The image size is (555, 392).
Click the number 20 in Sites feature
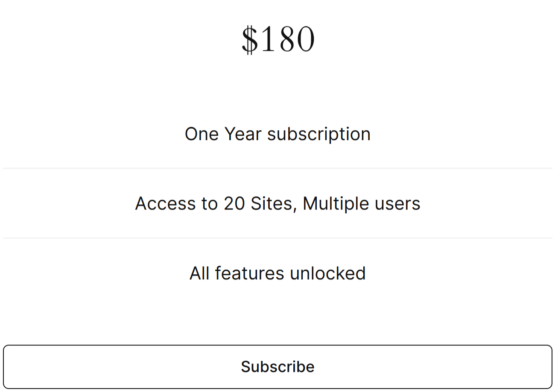(234, 203)
